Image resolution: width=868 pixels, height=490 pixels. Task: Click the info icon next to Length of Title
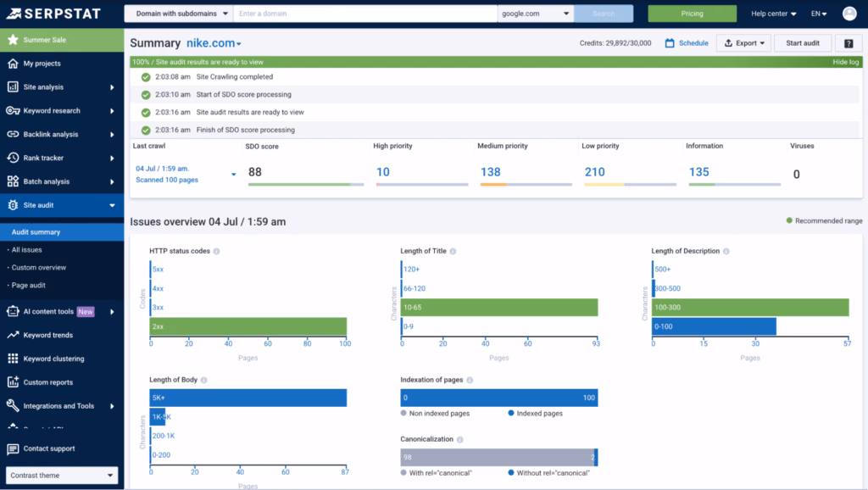453,252
